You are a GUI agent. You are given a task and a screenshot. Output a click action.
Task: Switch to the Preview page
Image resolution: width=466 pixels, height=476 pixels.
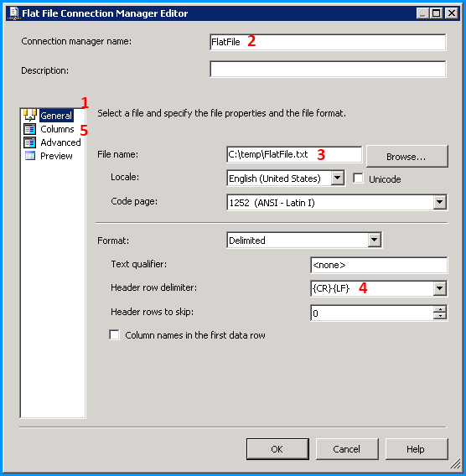tap(56, 156)
